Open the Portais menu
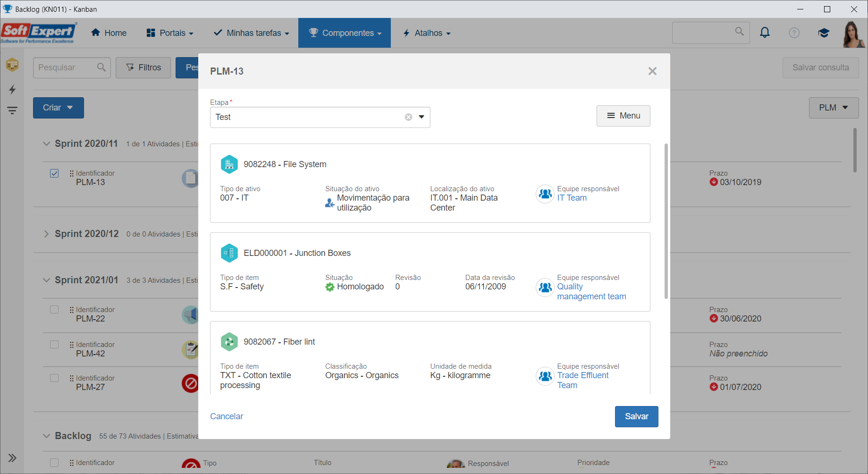Image resolution: width=868 pixels, height=474 pixels. tap(170, 33)
